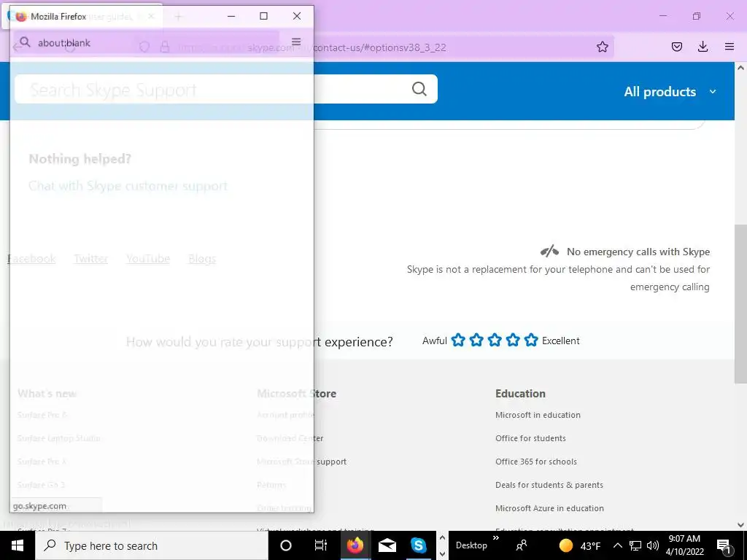Click the main page scrollbar up arrow

(x=740, y=68)
